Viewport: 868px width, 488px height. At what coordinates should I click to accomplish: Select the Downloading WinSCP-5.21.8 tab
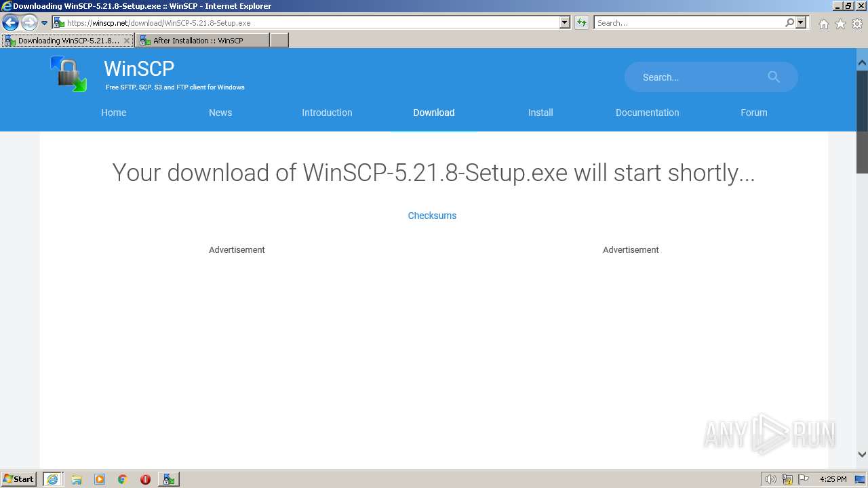(68, 41)
